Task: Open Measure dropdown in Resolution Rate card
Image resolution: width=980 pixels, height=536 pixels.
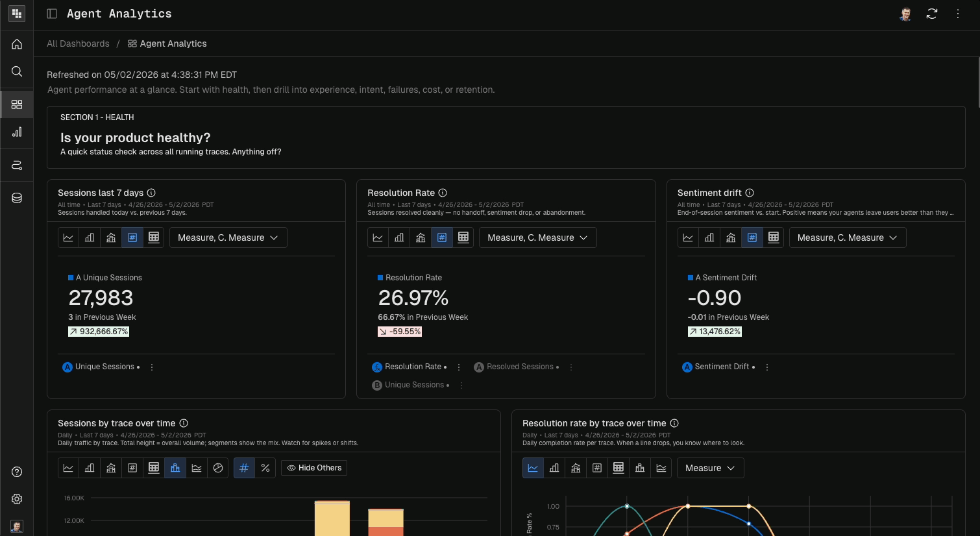Action: 537,238
